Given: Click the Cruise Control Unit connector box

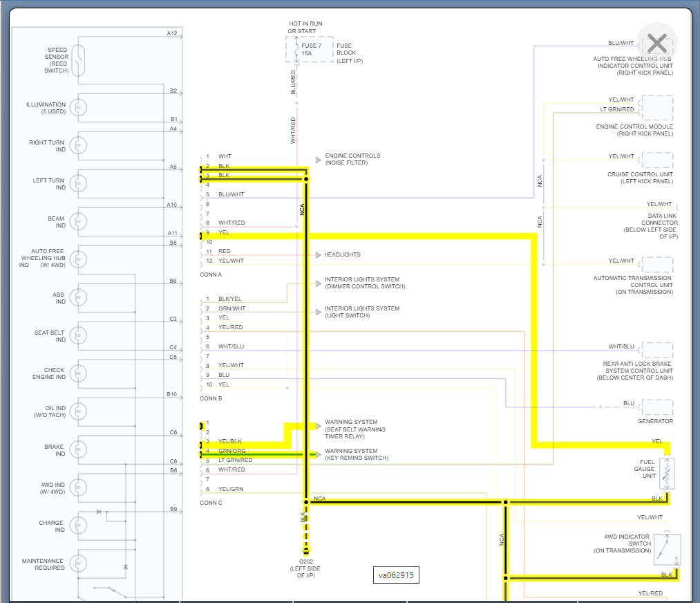Looking at the screenshot, I should click(657, 160).
